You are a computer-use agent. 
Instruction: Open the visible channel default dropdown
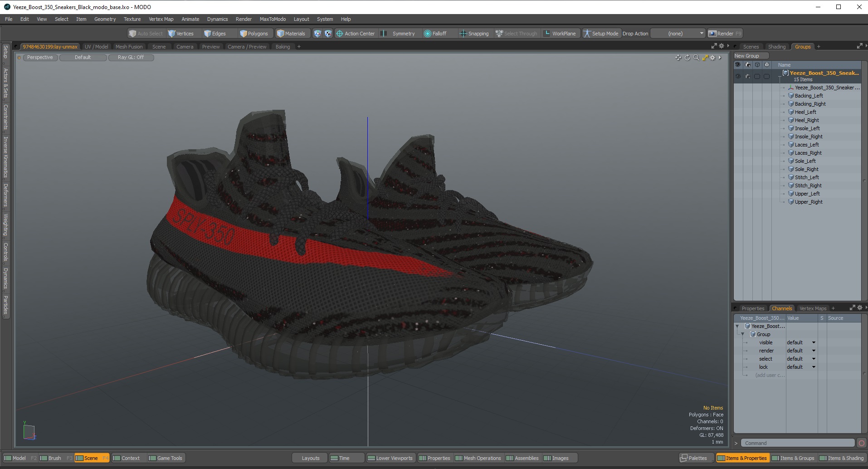point(801,342)
